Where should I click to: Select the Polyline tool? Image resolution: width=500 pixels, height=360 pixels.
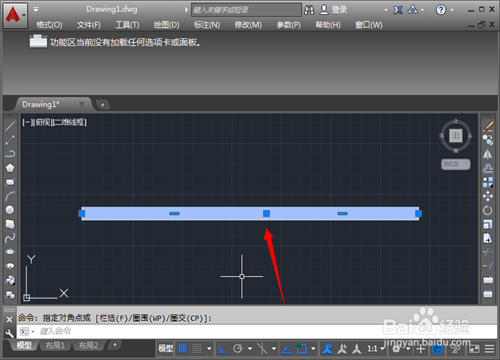10,154
